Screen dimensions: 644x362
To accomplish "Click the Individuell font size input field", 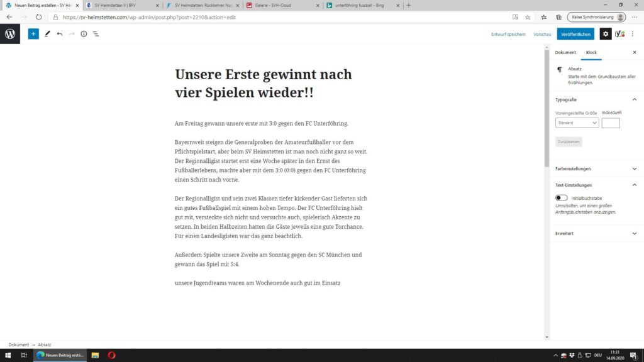I will pos(610,123).
